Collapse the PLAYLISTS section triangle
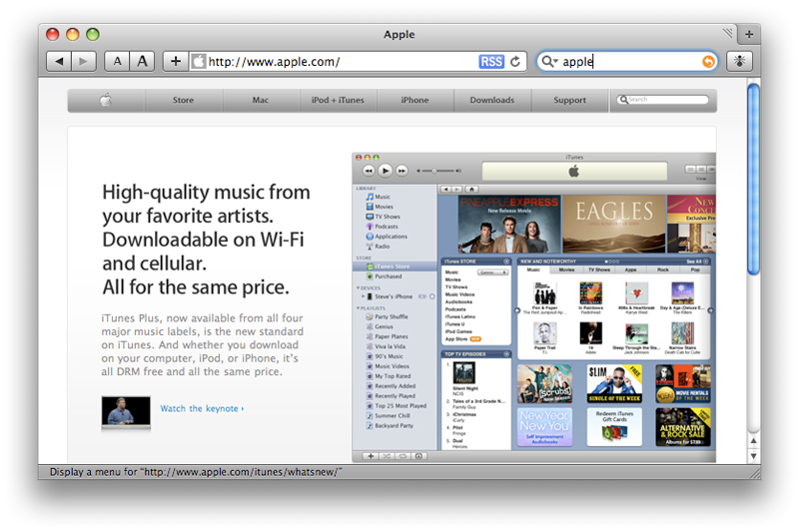Viewport: 799px width, 532px height. tap(358, 308)
